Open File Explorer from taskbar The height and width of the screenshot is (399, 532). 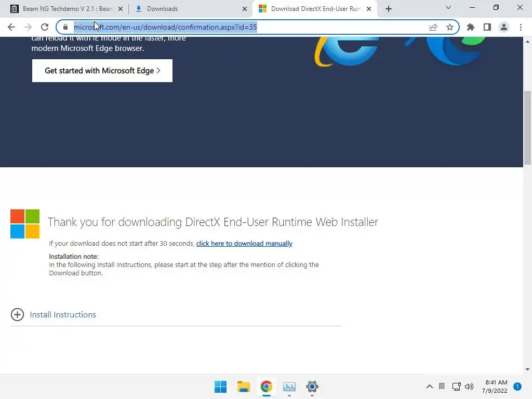click(243, 387)
